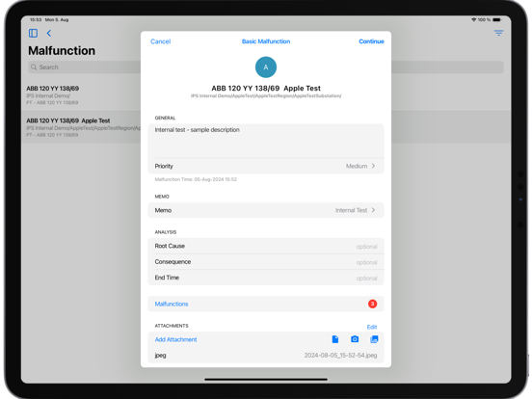
Task: Open the jpeg attachment 2024-08-05_15-52-54.jpeg
Action: tap(266, 356)
